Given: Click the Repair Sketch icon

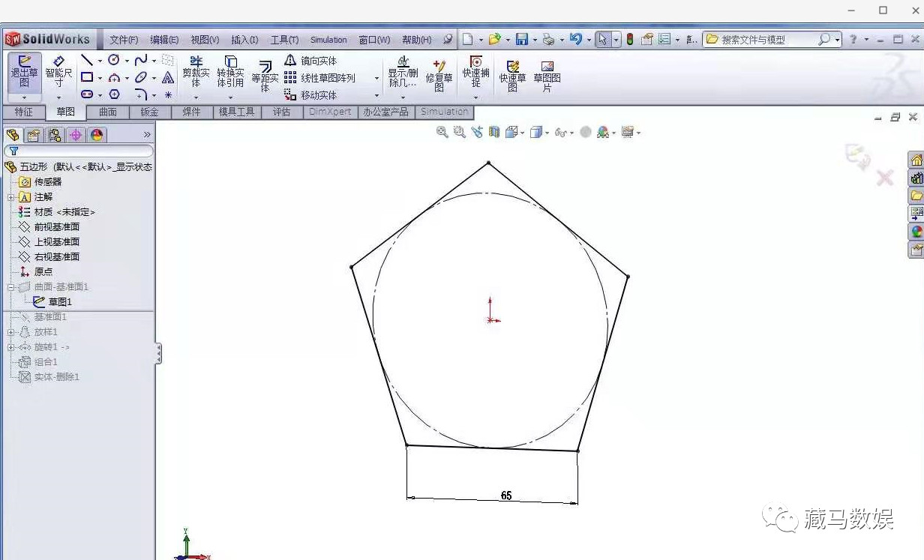Looking at the screenshot, I should pos(439,75).
